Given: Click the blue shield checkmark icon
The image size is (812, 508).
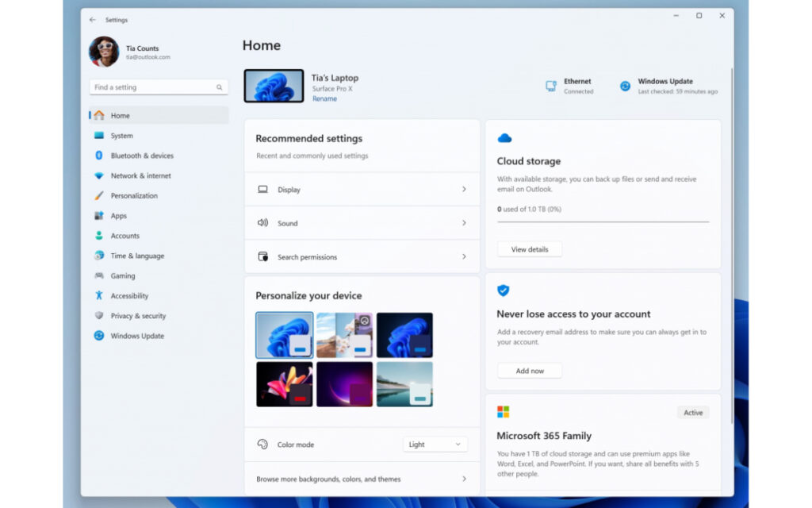Looking at the screenshot, I should point(503,291).
